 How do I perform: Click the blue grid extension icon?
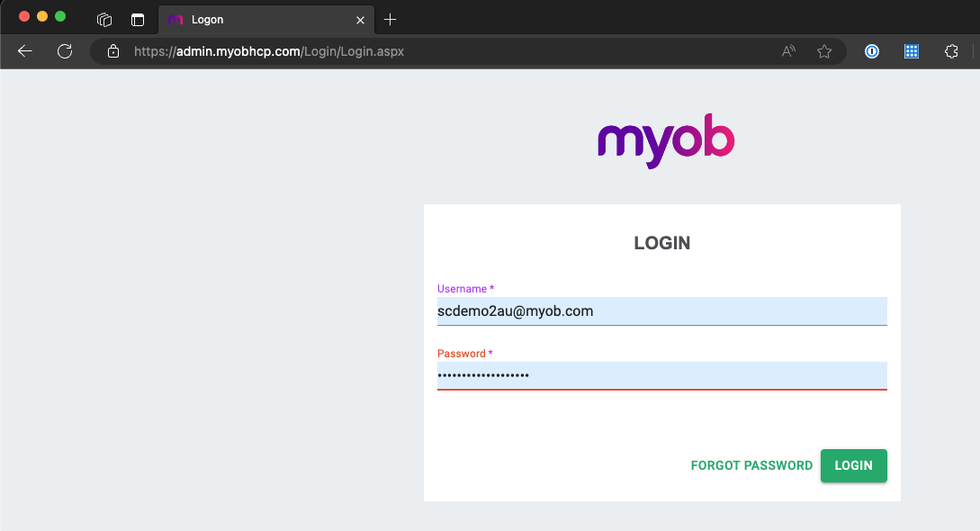912,51
